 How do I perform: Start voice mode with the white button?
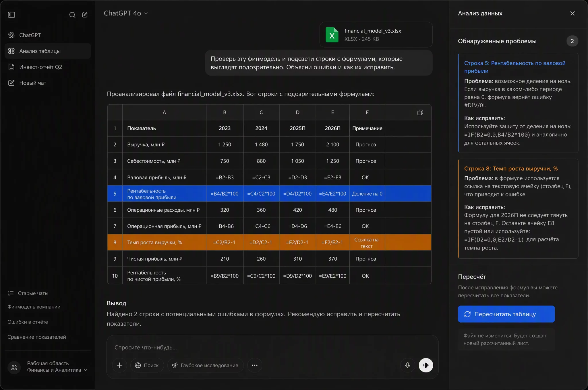tap(426, 365)
